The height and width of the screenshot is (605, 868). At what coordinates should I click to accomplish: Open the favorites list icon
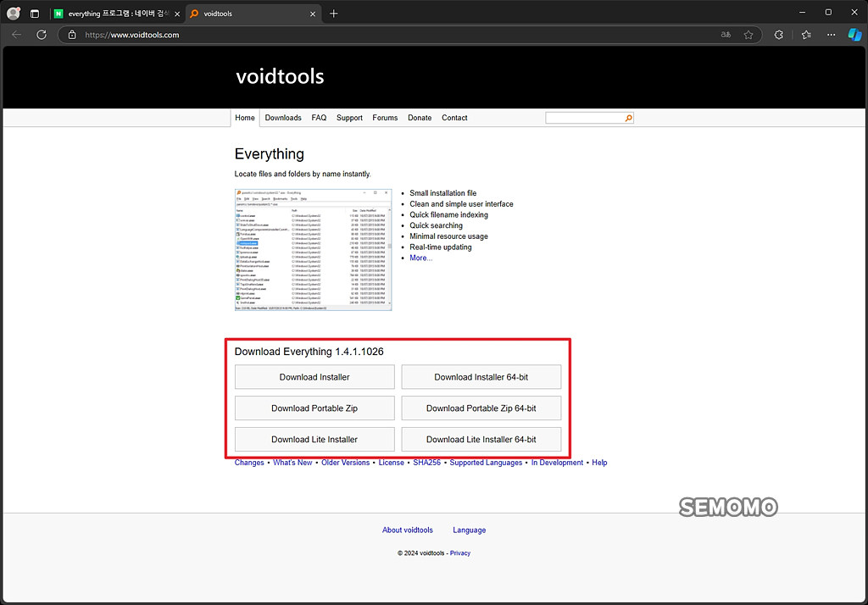tap(807, 35)
